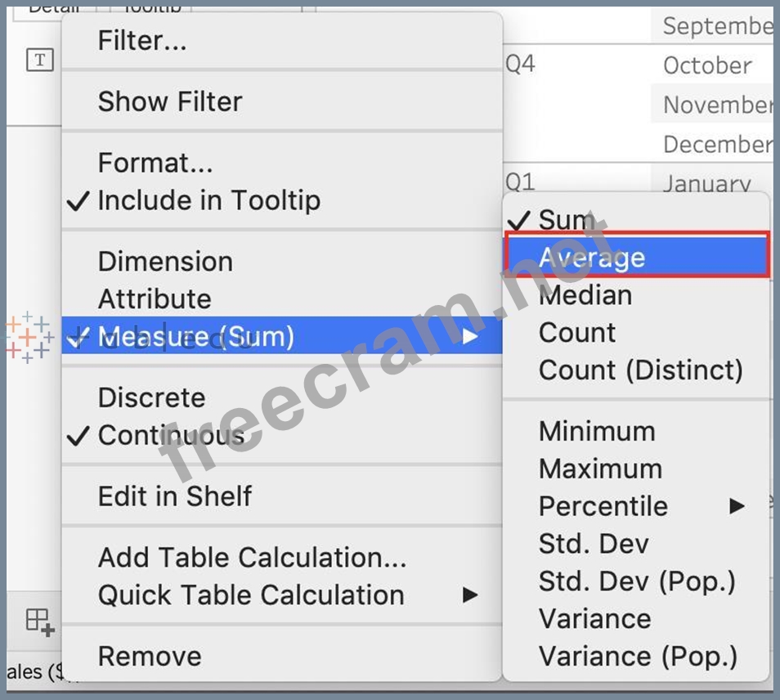Click Show Filter menu entry

(170, 101)
